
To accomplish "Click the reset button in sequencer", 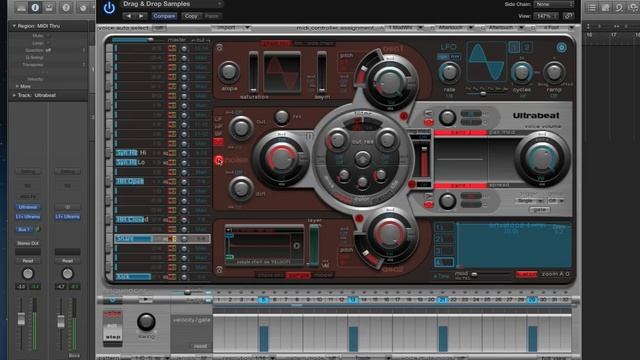I will tap(200, 346).
